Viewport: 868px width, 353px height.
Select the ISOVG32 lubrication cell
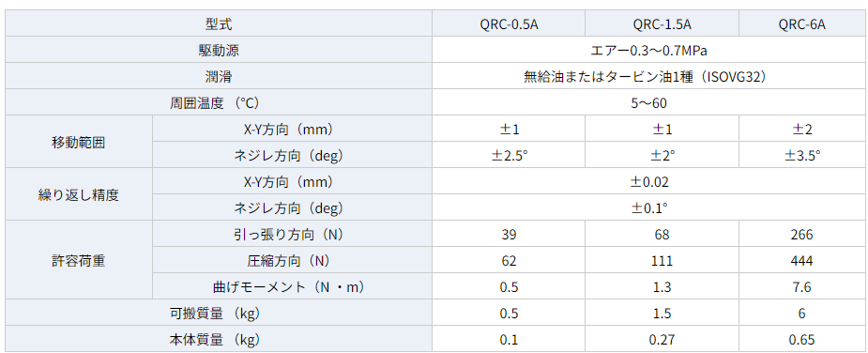tap(648, 76)
